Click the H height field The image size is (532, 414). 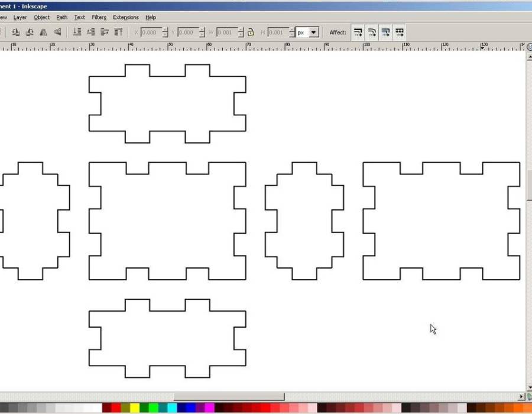tap(278, 33)
